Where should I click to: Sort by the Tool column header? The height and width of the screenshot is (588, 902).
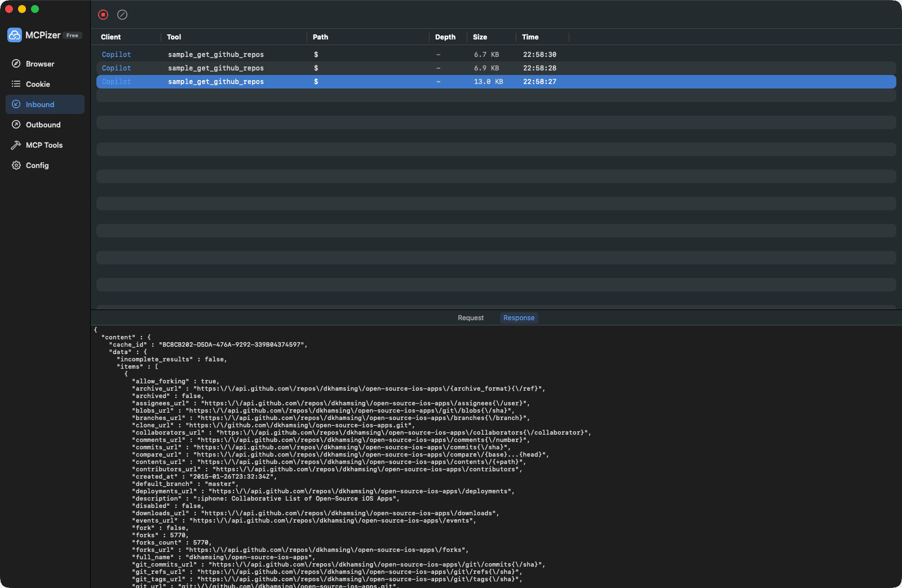point(174,37)
